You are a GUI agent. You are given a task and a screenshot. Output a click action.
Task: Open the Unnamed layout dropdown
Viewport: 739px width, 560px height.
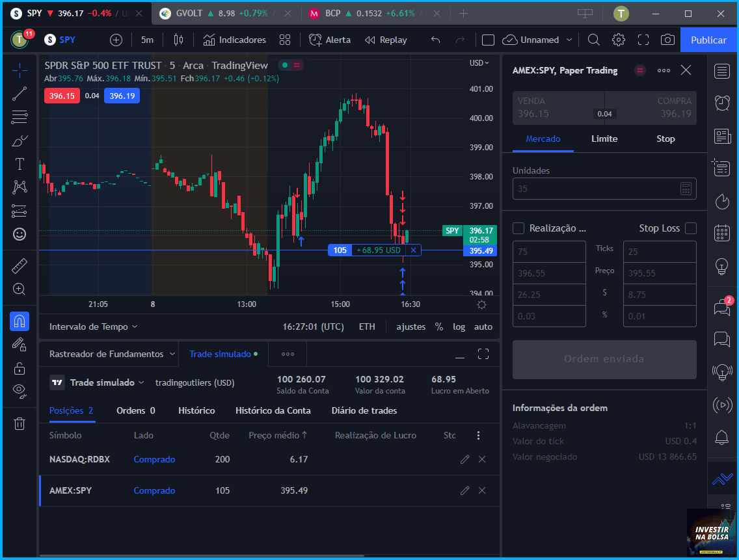(538, 40)
